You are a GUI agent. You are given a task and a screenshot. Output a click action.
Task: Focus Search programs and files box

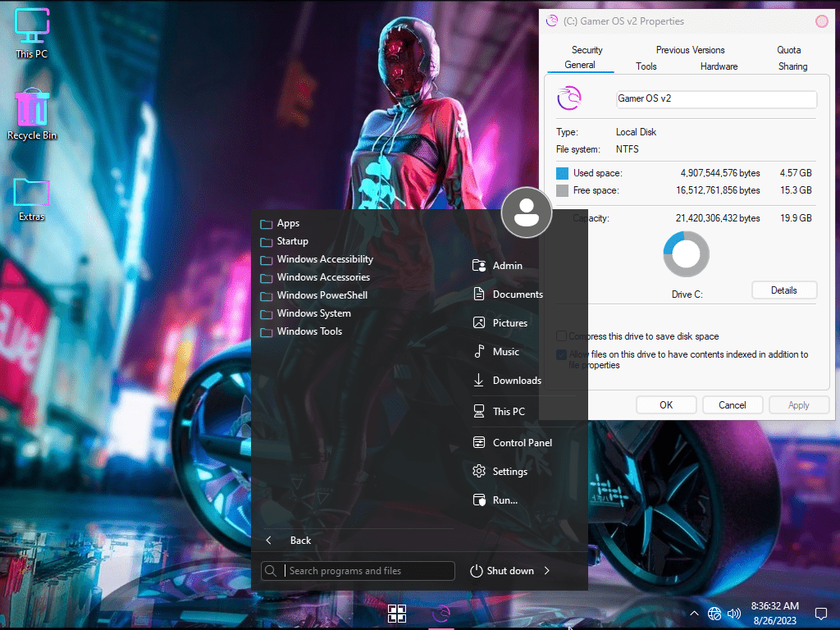point(358,571)
